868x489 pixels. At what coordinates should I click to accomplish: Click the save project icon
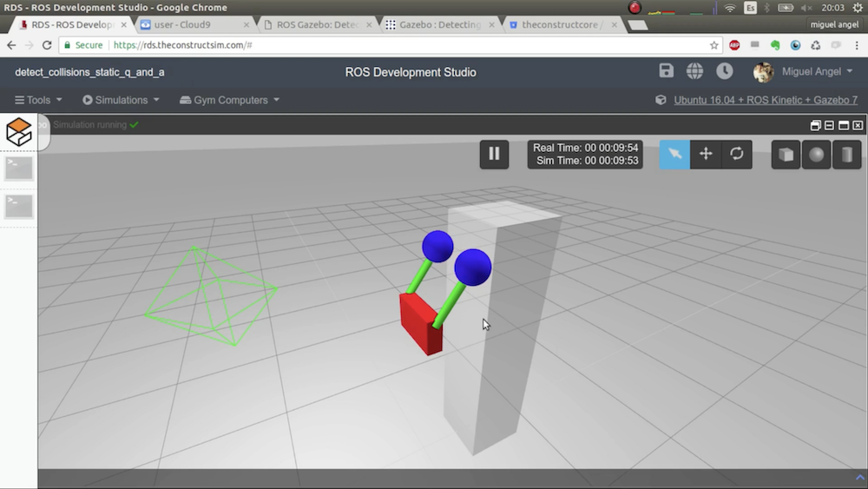pos(666,71)
